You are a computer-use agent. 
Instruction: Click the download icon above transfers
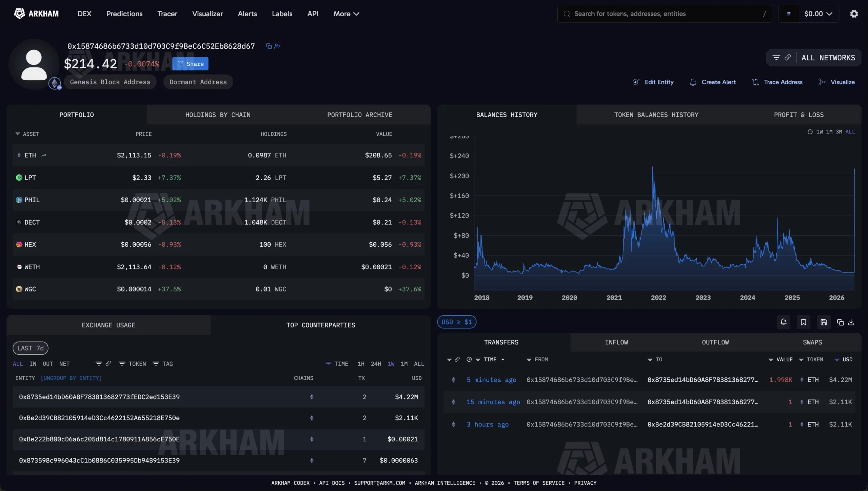coord(851,322)
